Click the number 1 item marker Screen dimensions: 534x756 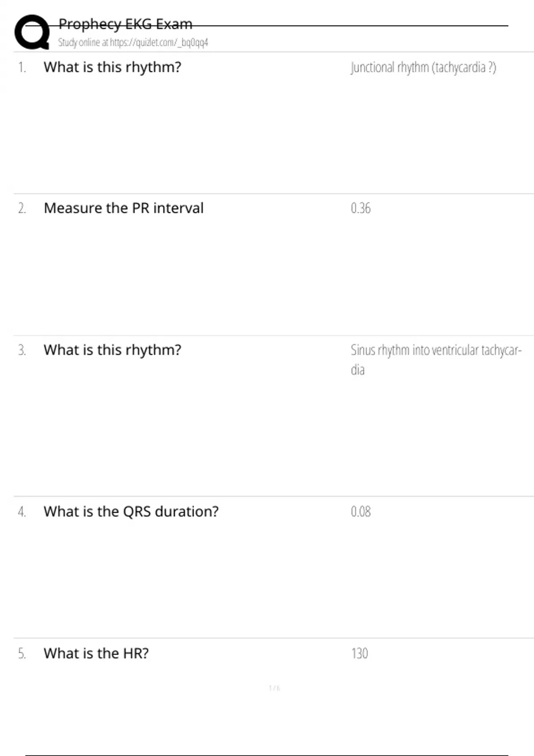[22, 68]
